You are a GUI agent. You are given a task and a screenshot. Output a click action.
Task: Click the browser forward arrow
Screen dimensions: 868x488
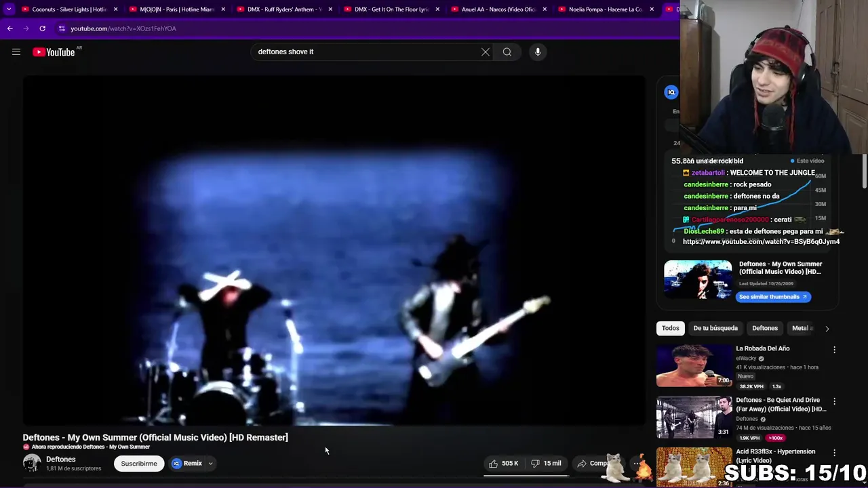click(x=26, y=28)
